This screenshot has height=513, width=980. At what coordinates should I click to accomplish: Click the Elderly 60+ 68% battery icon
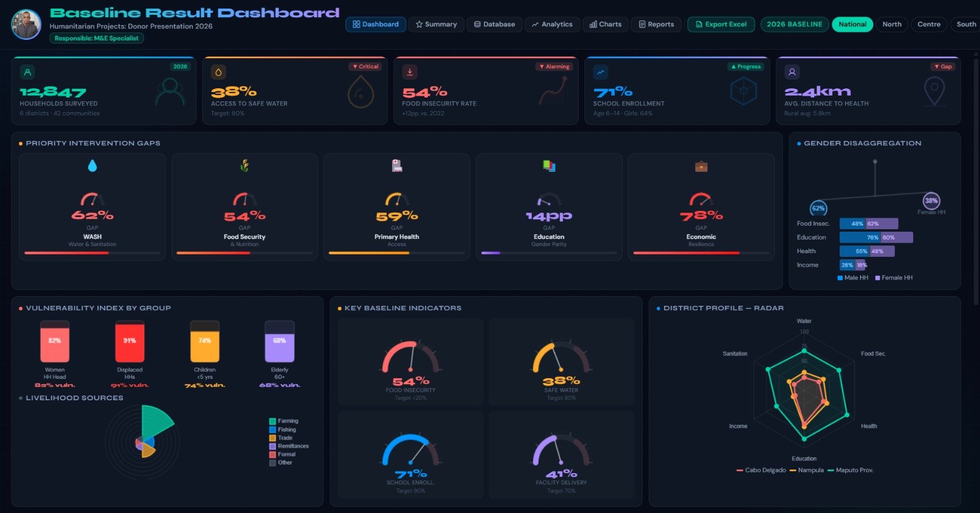pos(279,341)
